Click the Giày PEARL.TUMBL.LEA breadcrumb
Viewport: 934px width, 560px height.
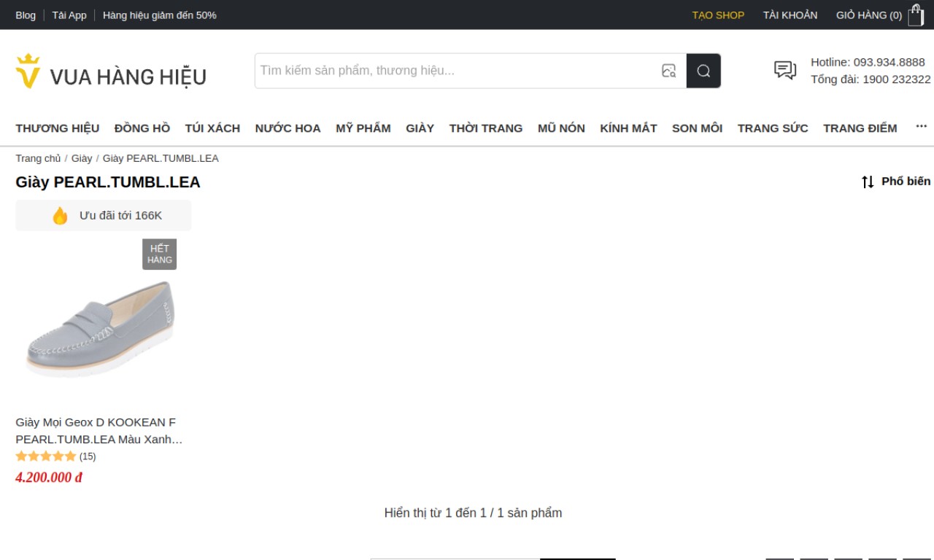pyautogui.click(x=161, y=158)
